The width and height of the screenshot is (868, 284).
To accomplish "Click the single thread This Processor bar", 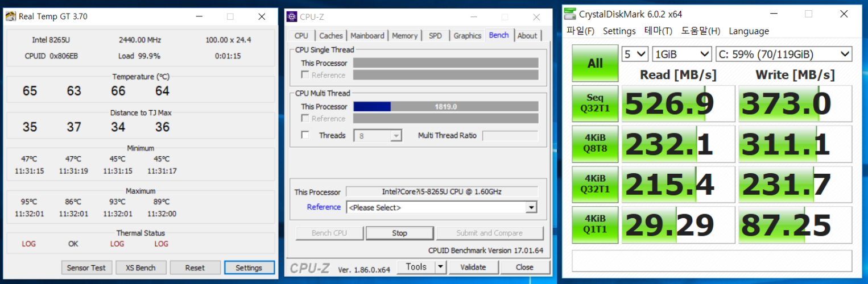I will click(446, 63).
